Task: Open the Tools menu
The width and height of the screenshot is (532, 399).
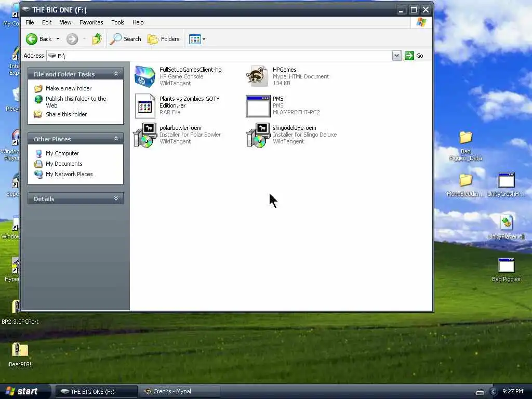Action: pos(118,22)
